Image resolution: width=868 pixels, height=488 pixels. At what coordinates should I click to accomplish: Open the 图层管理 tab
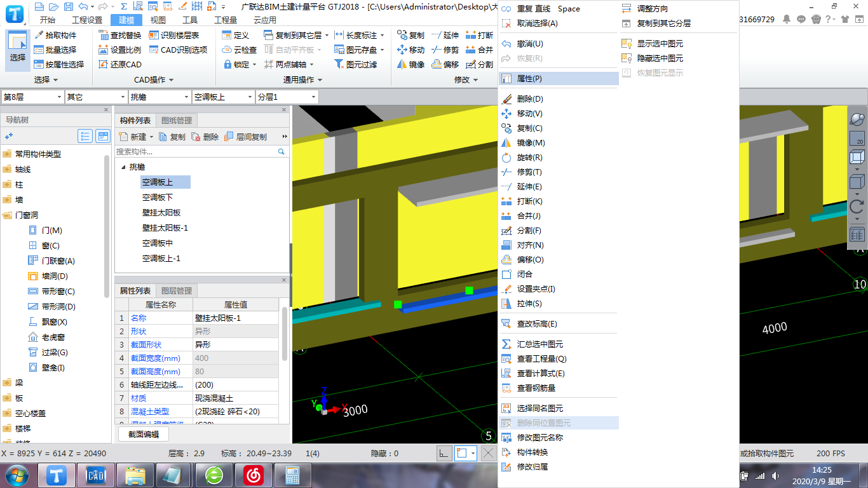pos(177,290)
